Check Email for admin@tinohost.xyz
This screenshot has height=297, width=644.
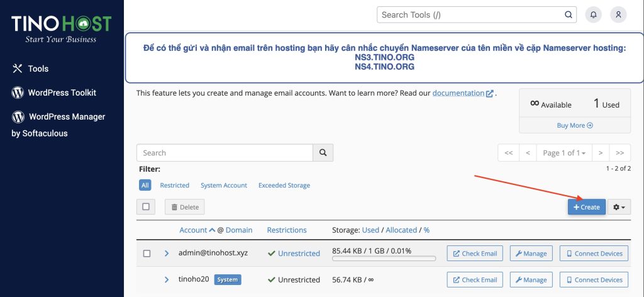tap(475, 254)
